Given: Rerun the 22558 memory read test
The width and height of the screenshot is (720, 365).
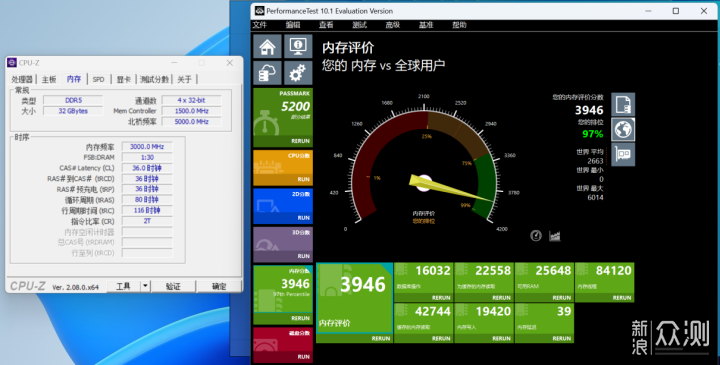Looking at the screenshot, I should (x=501, y=298).
